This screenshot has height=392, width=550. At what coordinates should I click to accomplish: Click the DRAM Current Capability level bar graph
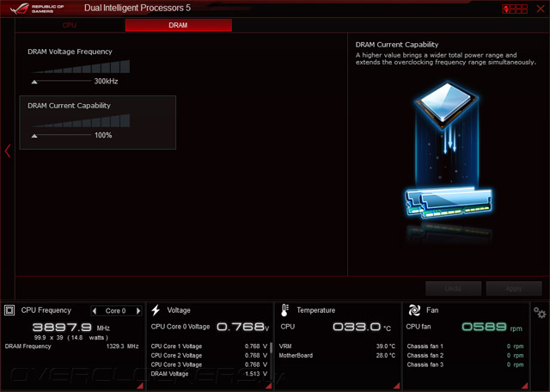(82, 120)
